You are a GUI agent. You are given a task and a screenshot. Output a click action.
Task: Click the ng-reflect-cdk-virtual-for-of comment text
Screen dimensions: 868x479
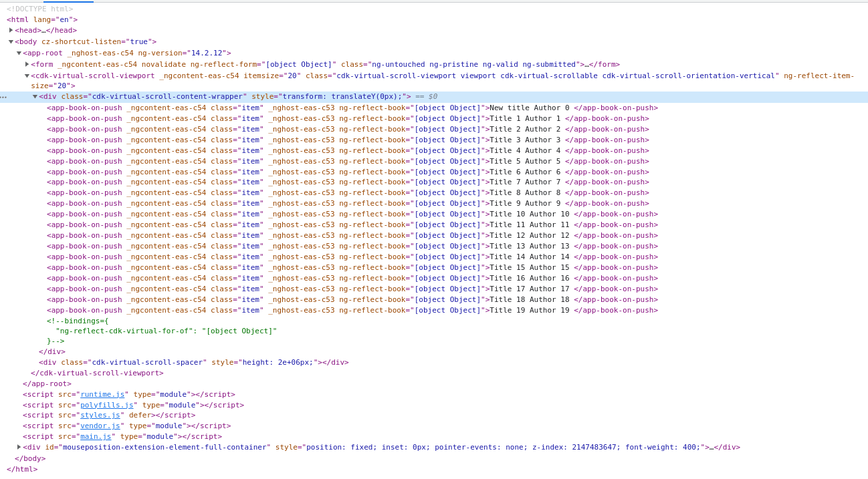click(x=166, y=331)
